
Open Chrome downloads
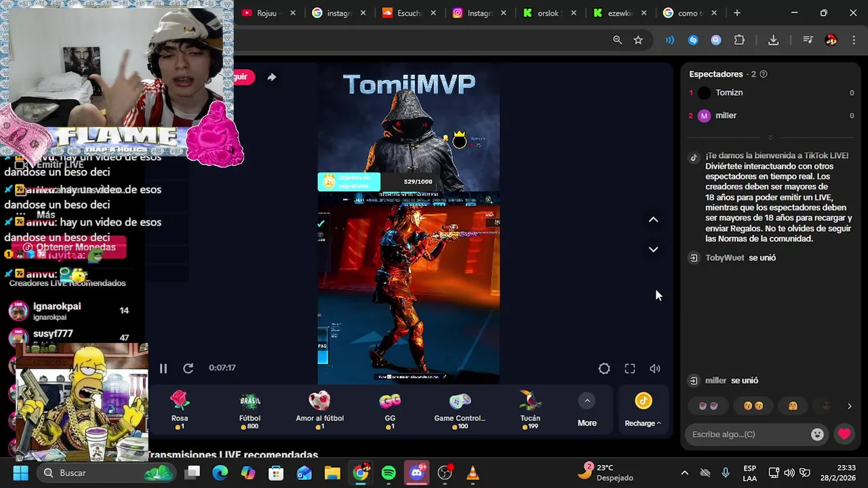(773, 40)
